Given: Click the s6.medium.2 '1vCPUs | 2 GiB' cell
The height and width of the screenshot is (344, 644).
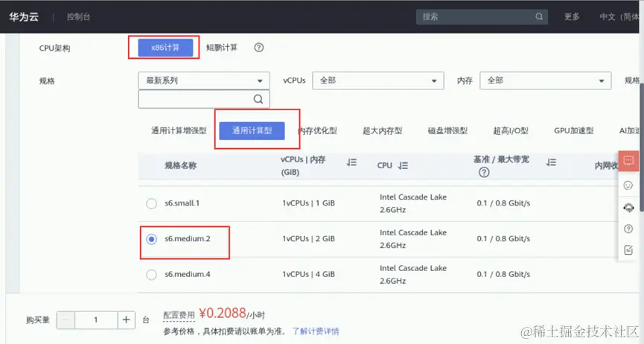Looking at the screenshot, I should (308, 239).
